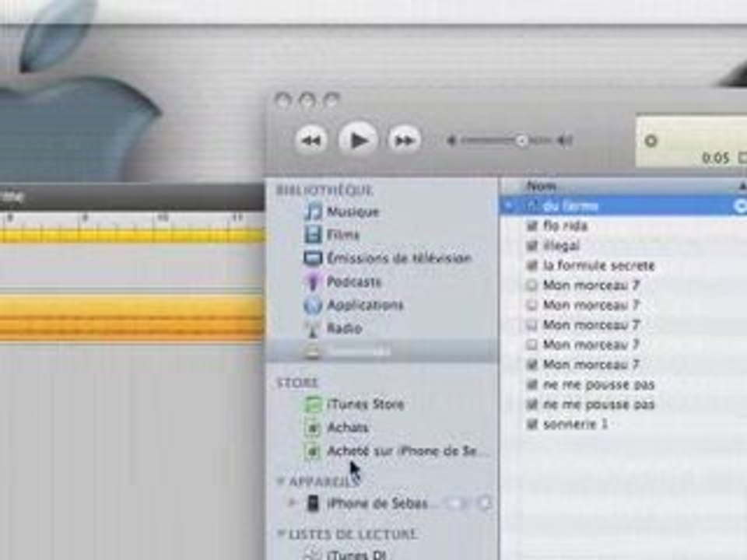Open the iTunes Store icon
This screenshot has height=560, width=747.
coord(313,404)
